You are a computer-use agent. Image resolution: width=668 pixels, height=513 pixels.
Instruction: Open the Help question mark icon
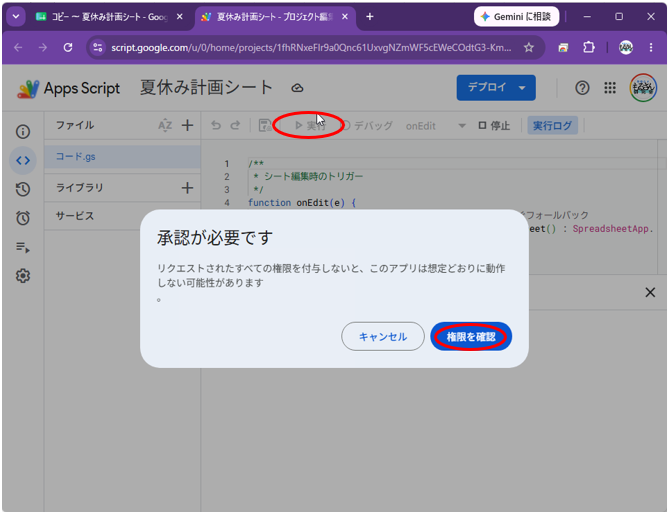coord(582,88)
